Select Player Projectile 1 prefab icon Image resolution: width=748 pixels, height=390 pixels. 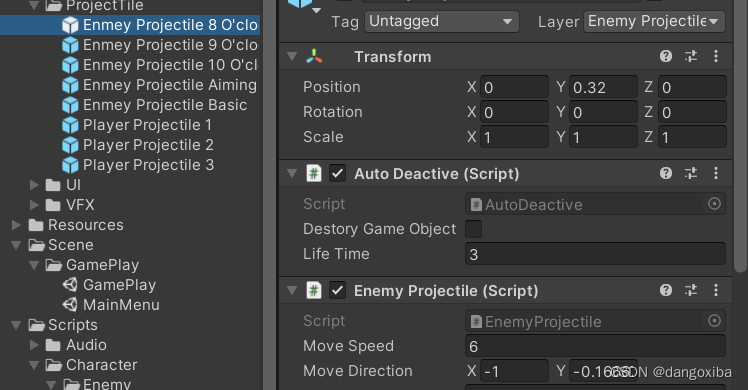(70, 125)
